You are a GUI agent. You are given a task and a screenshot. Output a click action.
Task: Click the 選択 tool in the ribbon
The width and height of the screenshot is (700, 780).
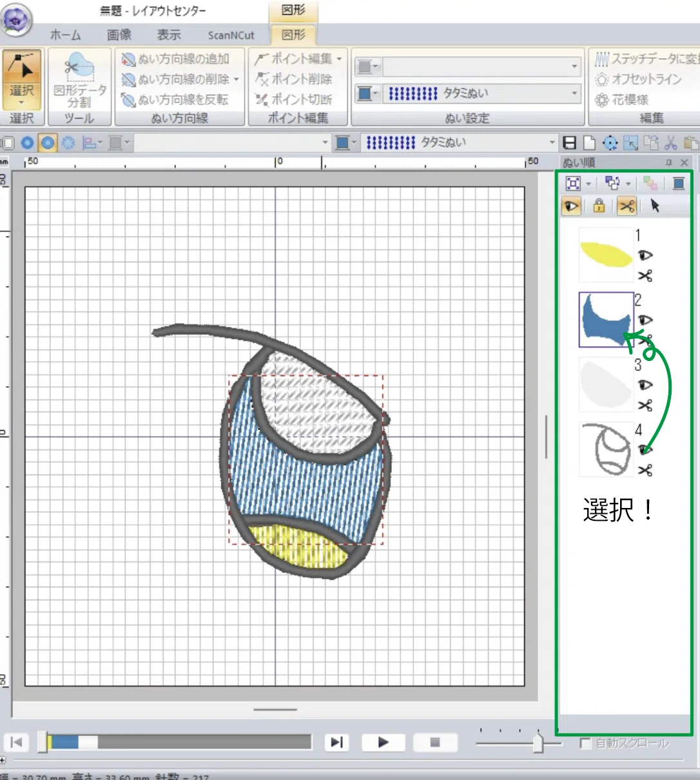tap(22, 80)
